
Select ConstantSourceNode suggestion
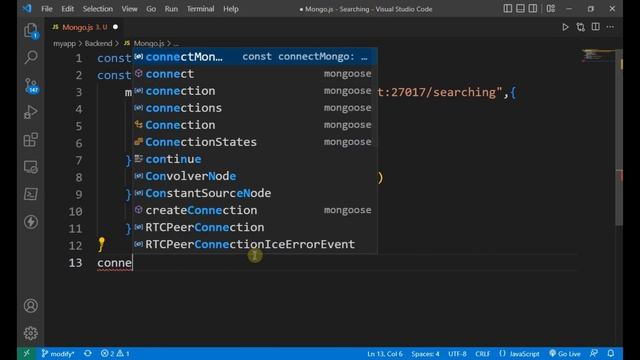coord(255,193)
